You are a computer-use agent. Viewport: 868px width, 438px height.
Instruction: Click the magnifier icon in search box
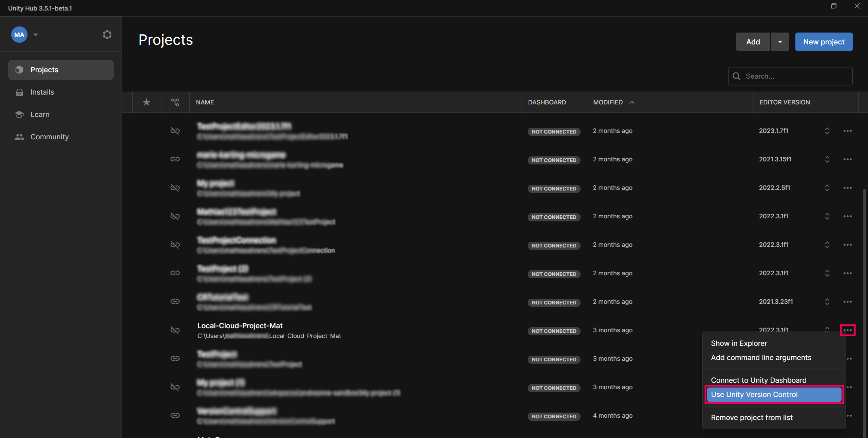(736, 76)
